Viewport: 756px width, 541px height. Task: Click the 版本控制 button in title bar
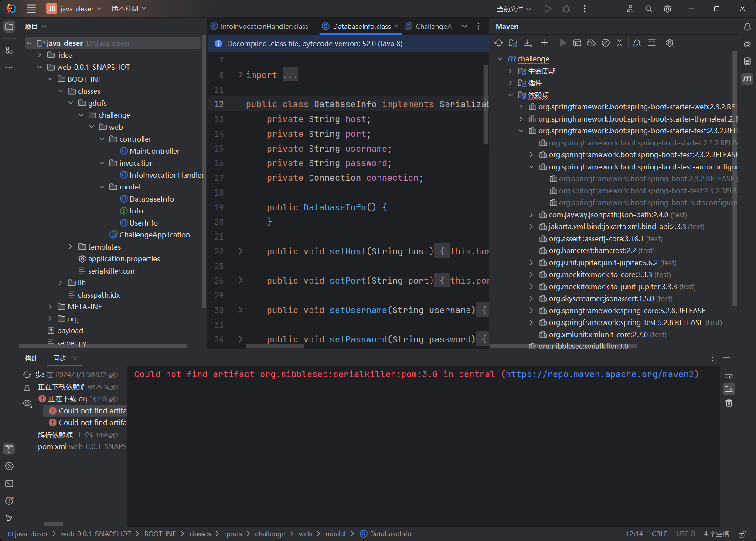coord(129,9)
